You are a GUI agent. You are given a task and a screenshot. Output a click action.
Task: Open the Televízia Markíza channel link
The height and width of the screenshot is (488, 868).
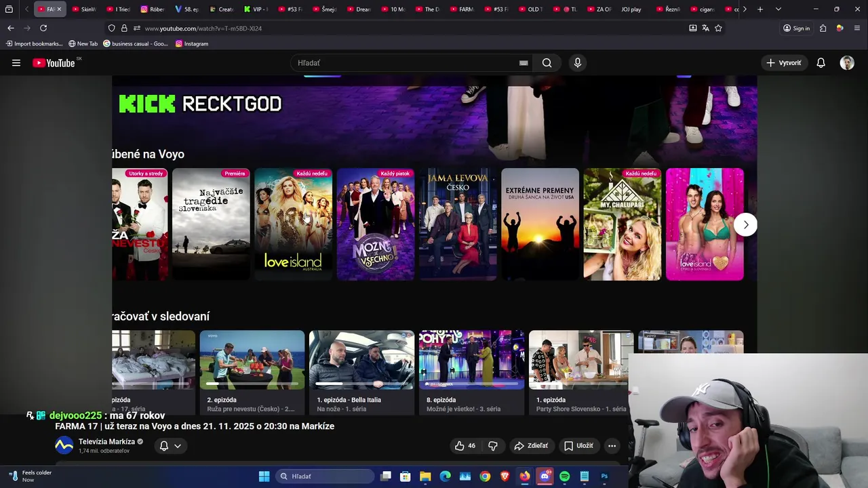106,441
